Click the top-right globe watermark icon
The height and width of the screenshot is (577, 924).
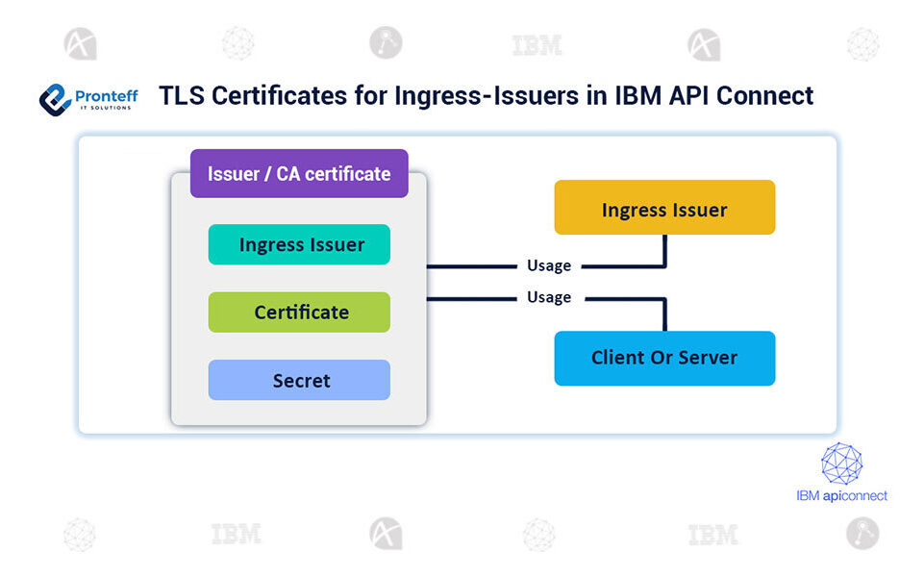coord(862,44)
